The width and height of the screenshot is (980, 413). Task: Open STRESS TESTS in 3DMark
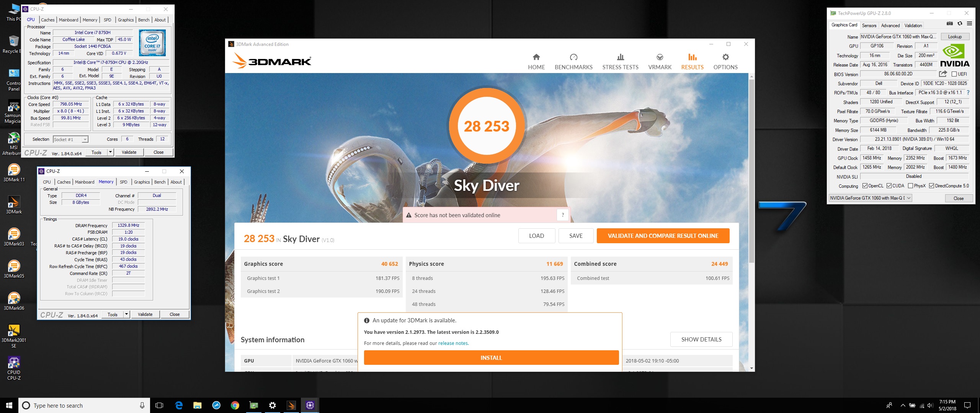point(620,62)
